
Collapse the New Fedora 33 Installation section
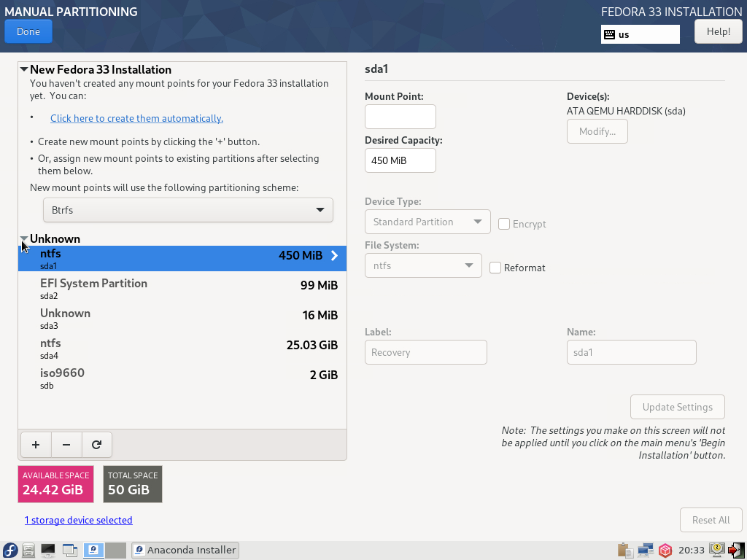point(24,69)
